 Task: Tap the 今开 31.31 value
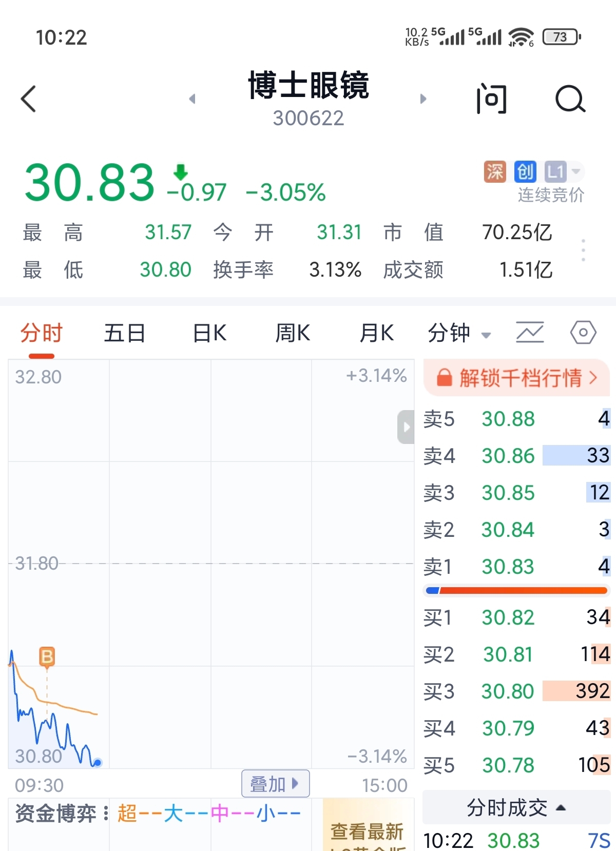(x=339, y=233)
